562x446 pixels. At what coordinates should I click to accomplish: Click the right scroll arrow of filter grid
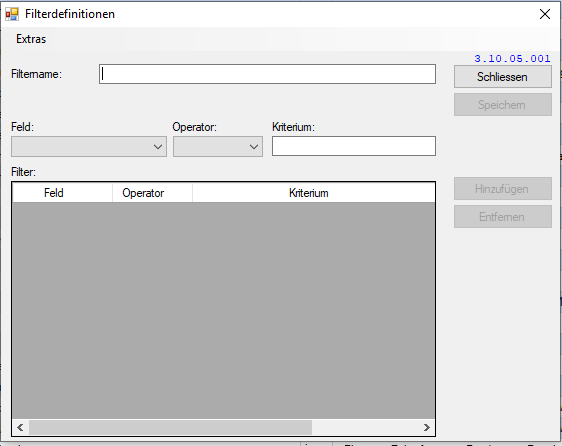(427, 427)
